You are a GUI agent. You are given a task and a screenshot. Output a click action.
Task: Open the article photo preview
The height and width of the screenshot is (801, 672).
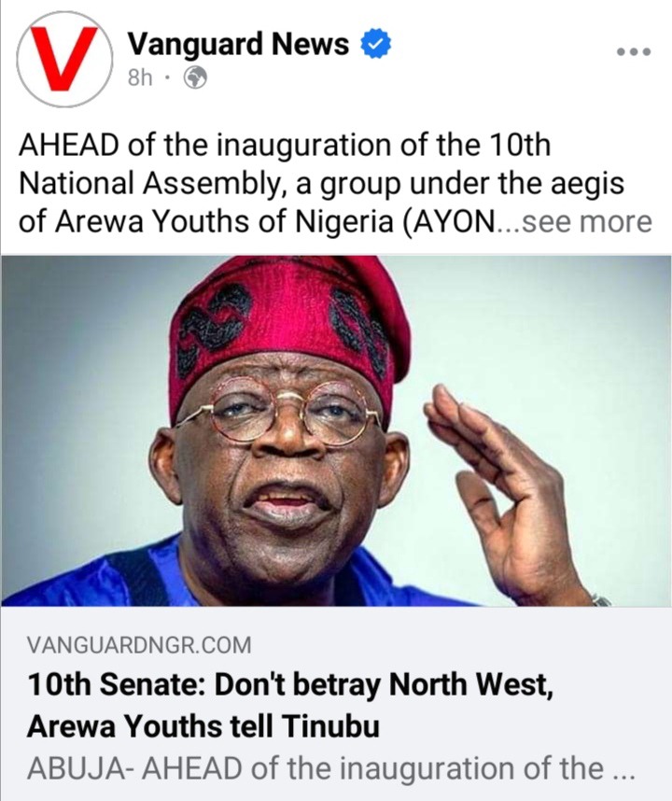[336, 430]
